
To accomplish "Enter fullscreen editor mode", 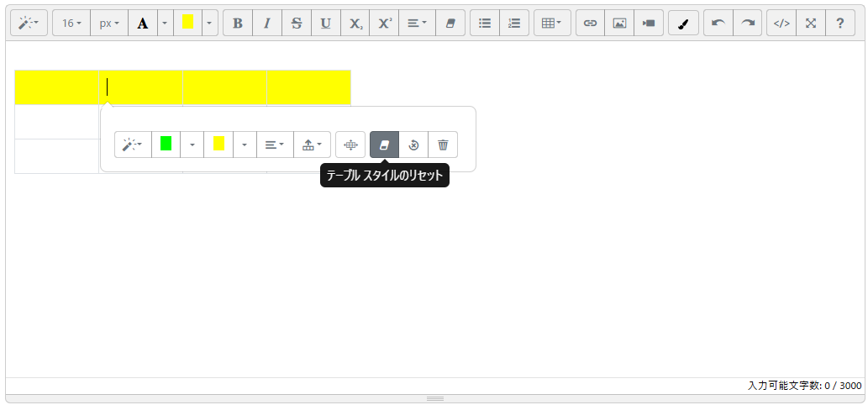I will (810, 24).
